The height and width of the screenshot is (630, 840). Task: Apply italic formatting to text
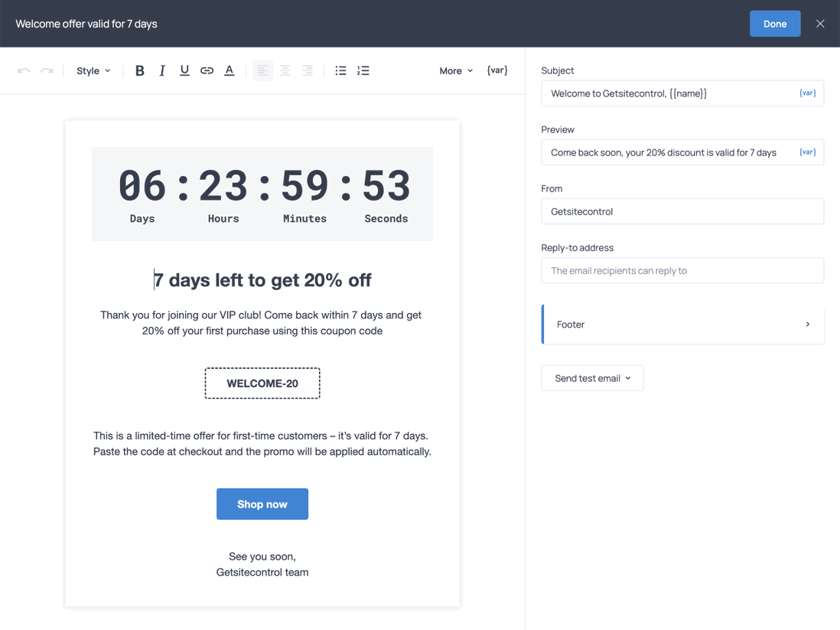pos(162,70)
